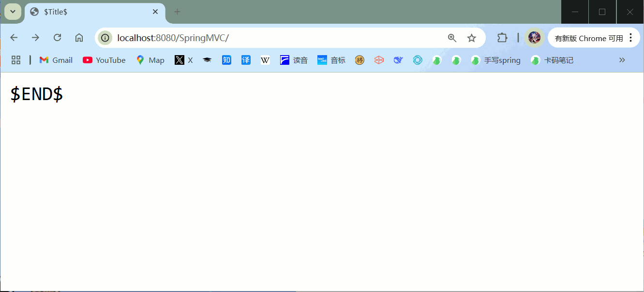Viewport: 644px width, 292px height.
Task: Open the apps grid shortcut
Action: (16, 60)
